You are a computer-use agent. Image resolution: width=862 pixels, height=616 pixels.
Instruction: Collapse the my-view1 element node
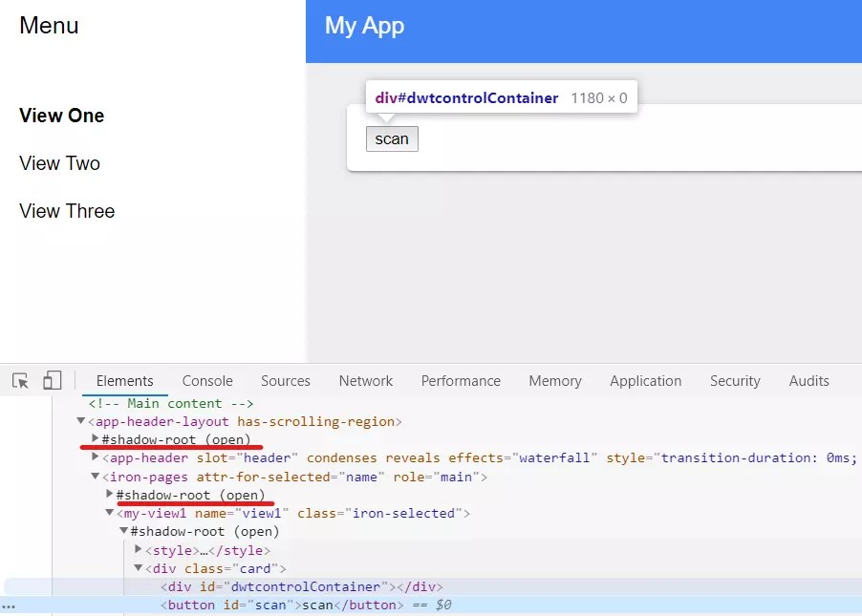[108, 513]
